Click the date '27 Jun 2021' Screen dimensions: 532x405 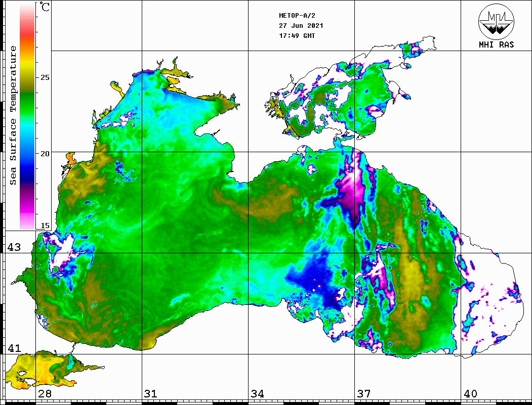pos(301,26)
